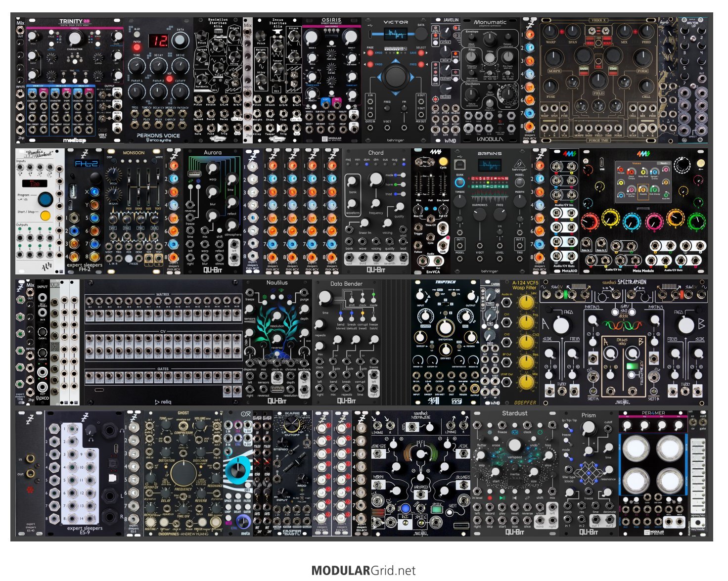Click the warp knob on Aurora

click(213, 169)
